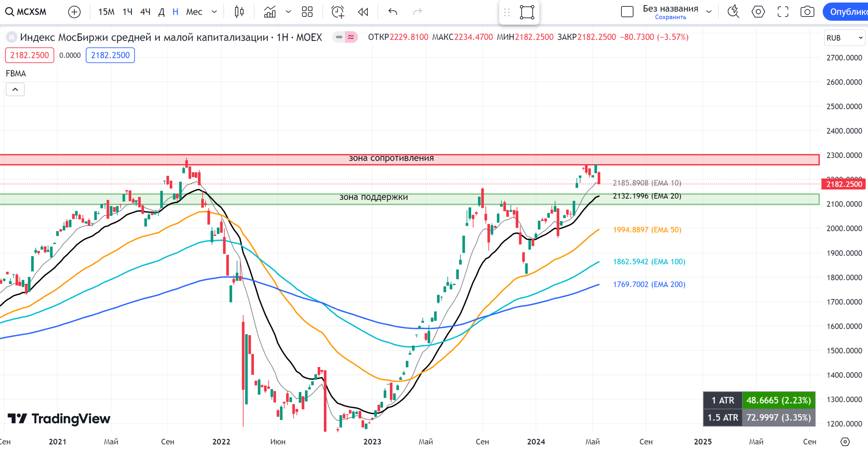The image size is (868, 450).
Task: Toggle the gray dash indicator next to MOEX
Action: 339,37
